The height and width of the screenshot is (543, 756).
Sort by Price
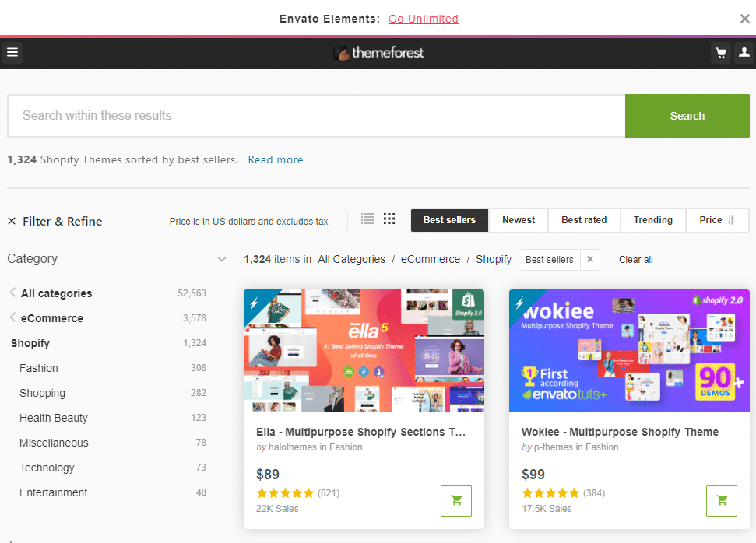(717, 220)
